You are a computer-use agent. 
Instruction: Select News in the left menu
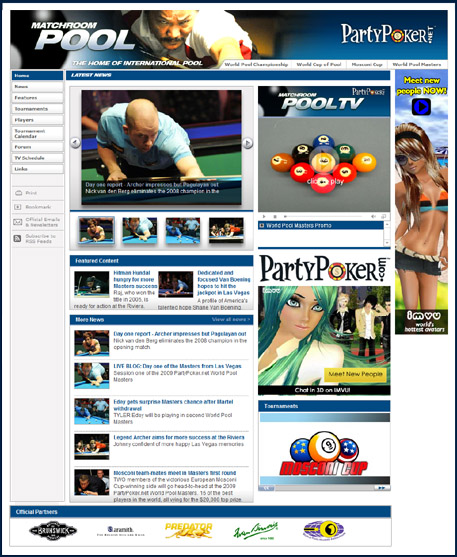click(37, 87)
